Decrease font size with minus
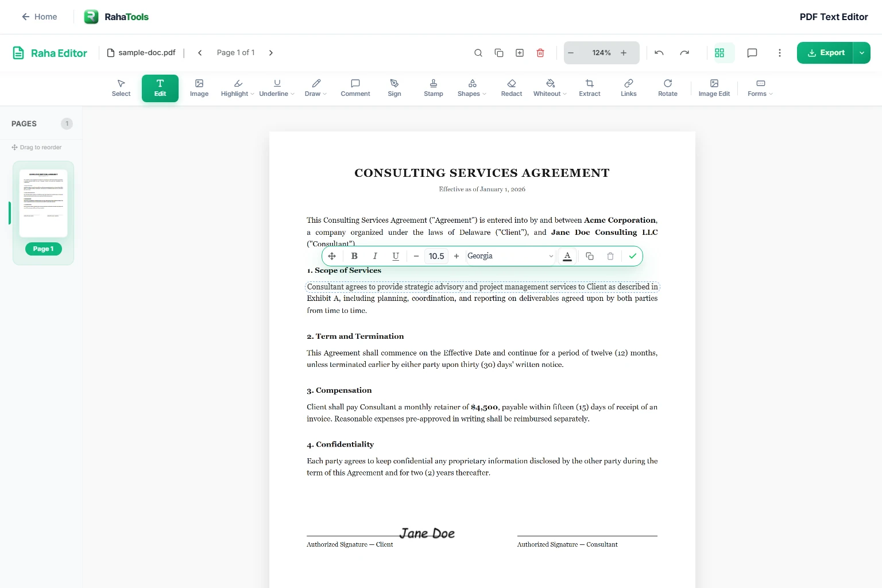Screen dimensions: 882x588 click(416, 256)
